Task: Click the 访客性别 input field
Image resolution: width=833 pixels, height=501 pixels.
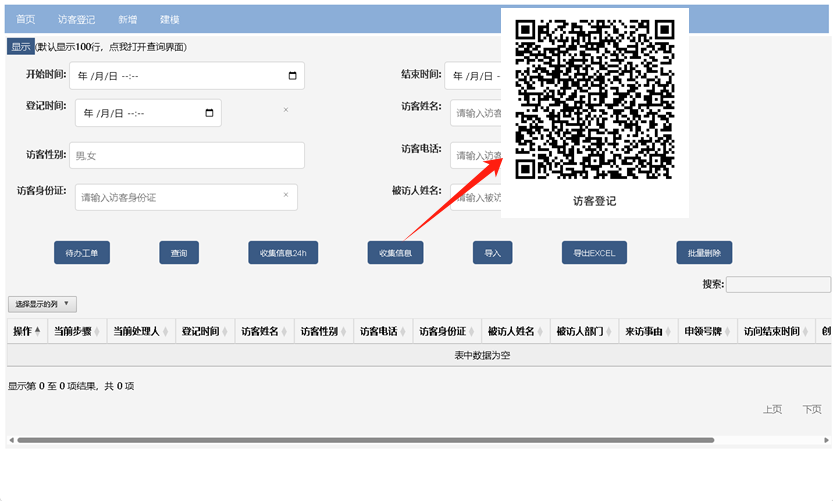Action: (186, 155)
